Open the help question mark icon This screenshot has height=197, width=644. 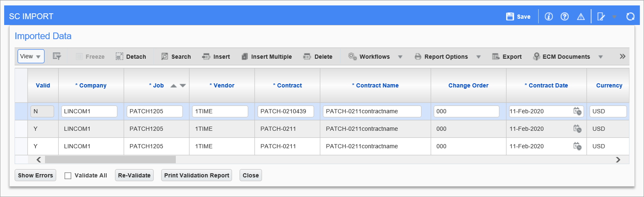(x=564, y=17)
